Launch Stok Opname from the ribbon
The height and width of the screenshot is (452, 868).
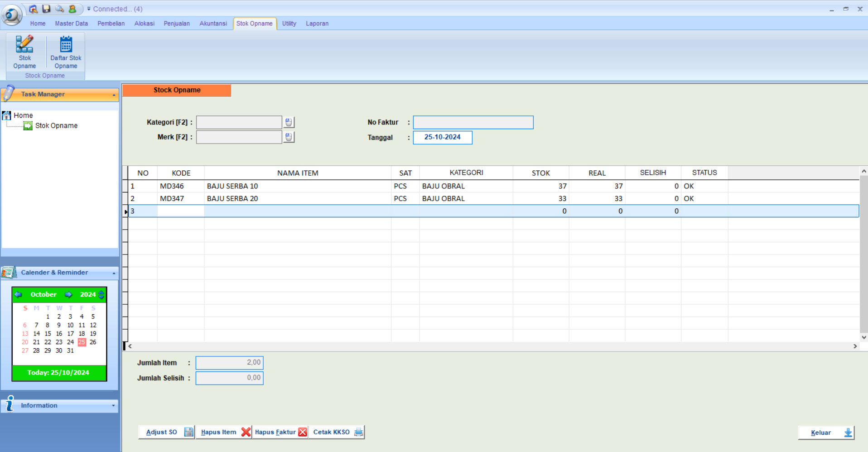pyautogui.click(x=24, y=52)
